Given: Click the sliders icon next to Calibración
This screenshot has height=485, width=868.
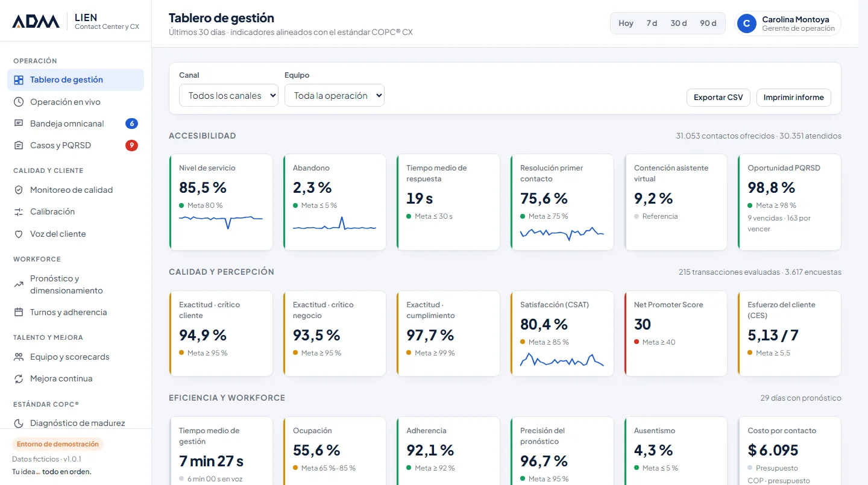Looking at the screenshot, I should [19, 211].
